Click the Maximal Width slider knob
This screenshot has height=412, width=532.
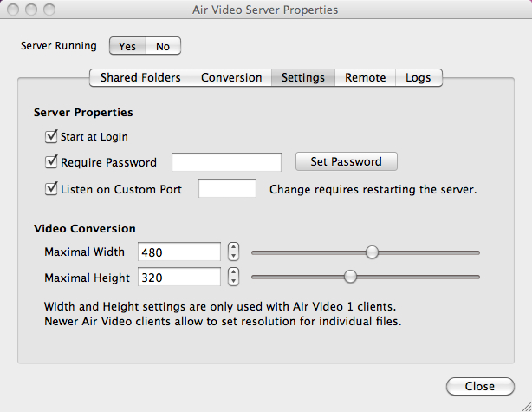[x=372, y=252]
